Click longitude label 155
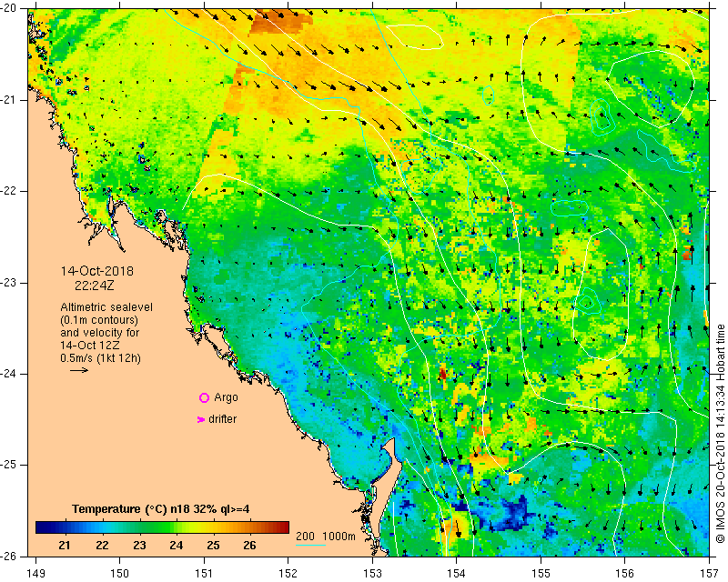This screenshot has height=582, width=728. point(541,573)
